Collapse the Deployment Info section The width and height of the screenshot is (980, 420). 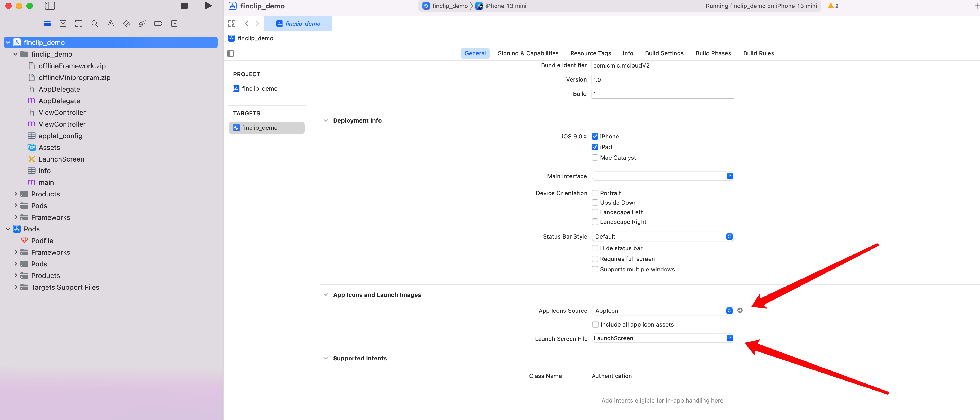pos(326,120)
